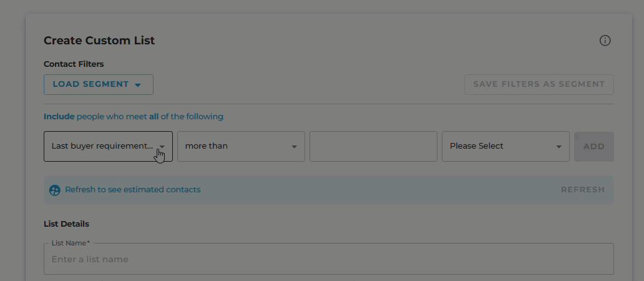Click SAVE FILTERS AS SEGMENT button

[x=539, y=85]
